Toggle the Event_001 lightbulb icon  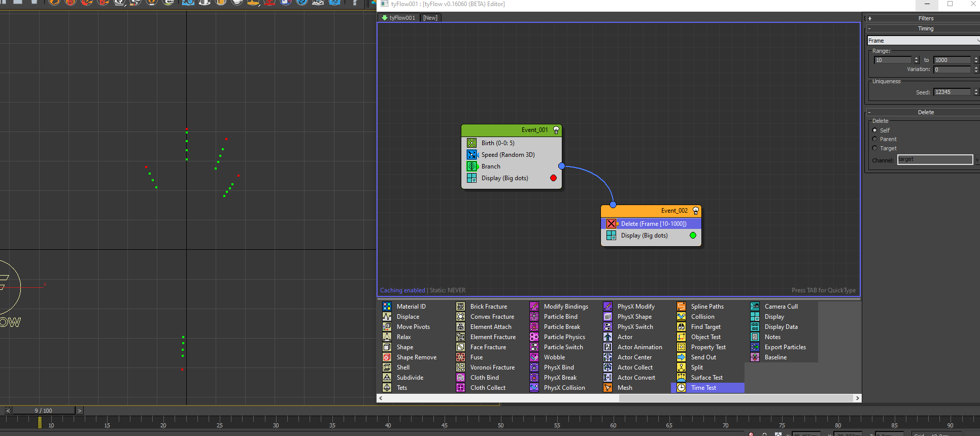pos(556,130)
